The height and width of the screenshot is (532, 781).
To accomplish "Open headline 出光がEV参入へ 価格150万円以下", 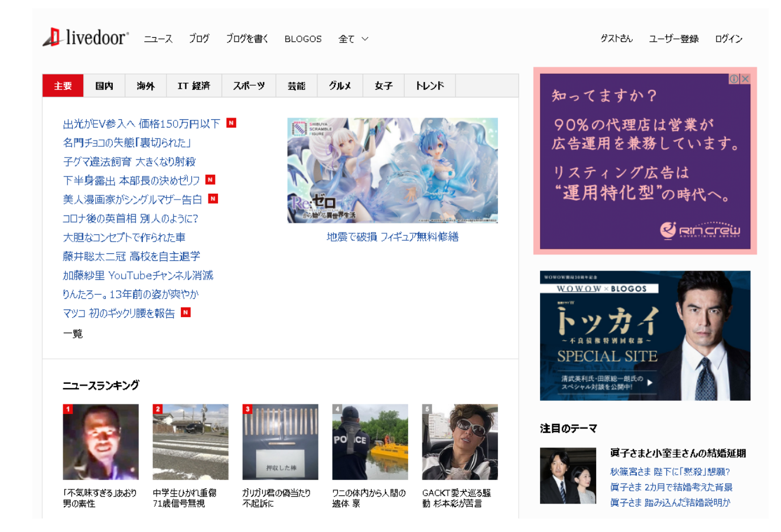I will (141, 123).
